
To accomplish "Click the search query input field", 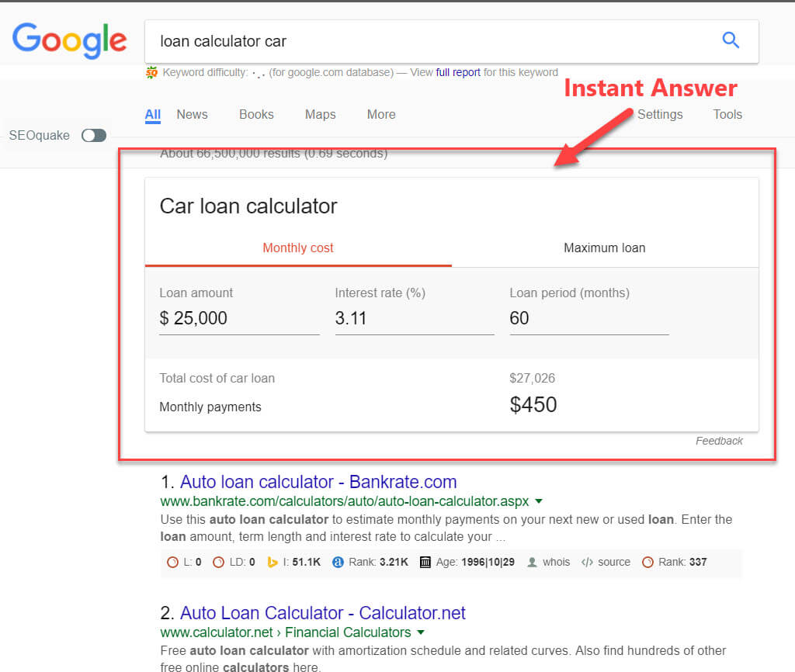I will coord(431,42).
